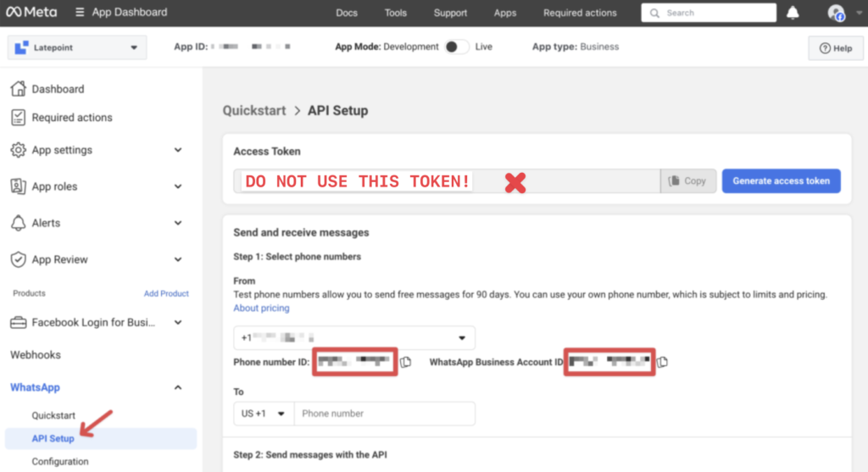
Task: Open the Docs menu
Action: tap(347, 13)
